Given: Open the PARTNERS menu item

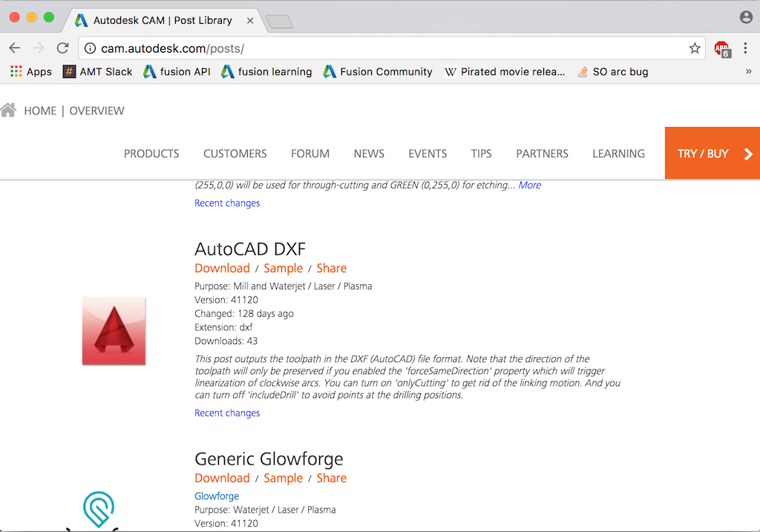Looking at the screenshot, I should 542,154.
